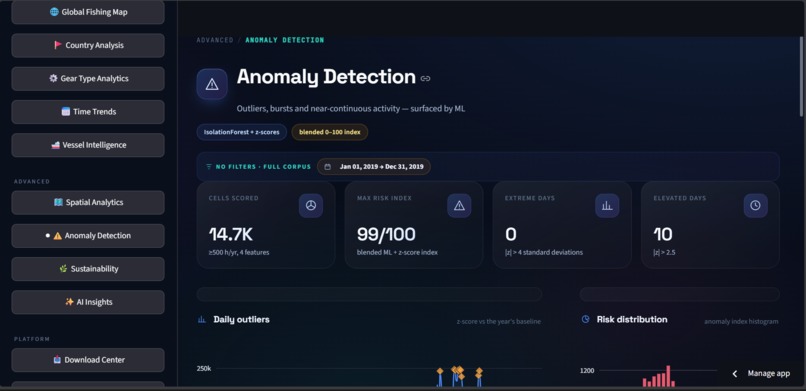Go to Gear Type Analytics
806x391 pixels.
coord(88,79)
